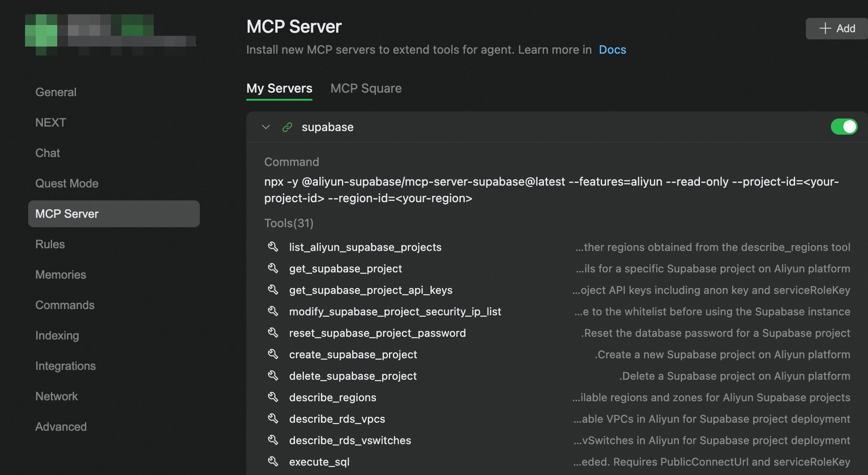
Task: Click the tool icon beside list_aliyun_supabase_projects
Action: coord(273,247)
